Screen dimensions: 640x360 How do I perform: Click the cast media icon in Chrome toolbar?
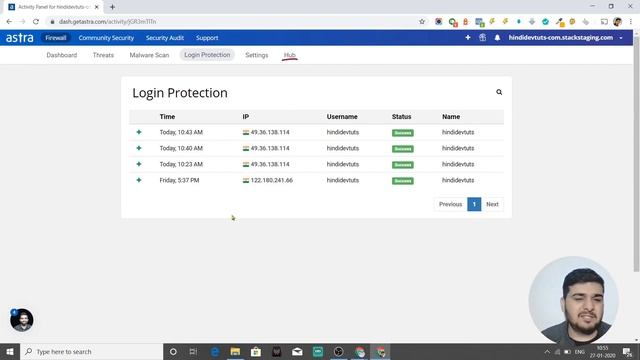(x=604, y=22)
